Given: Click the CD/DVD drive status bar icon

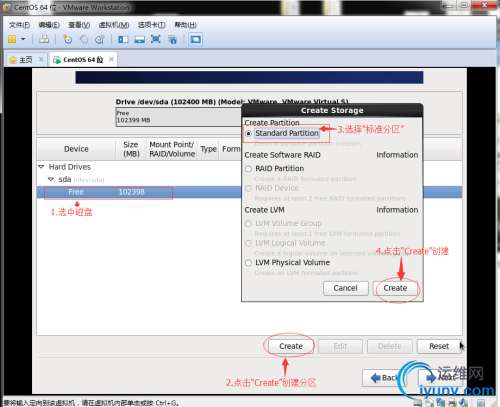Looking at the screenshot, I should (x=429, y=403).
